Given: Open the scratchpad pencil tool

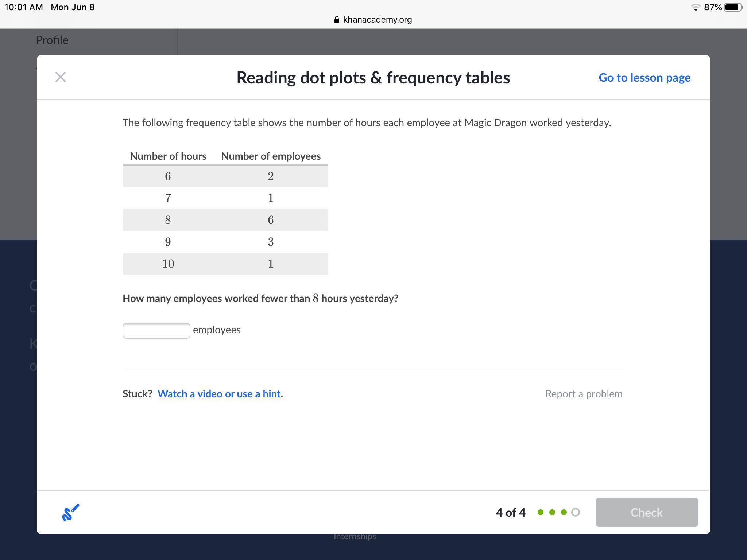Looking at the screenshot, I should 70,512.
